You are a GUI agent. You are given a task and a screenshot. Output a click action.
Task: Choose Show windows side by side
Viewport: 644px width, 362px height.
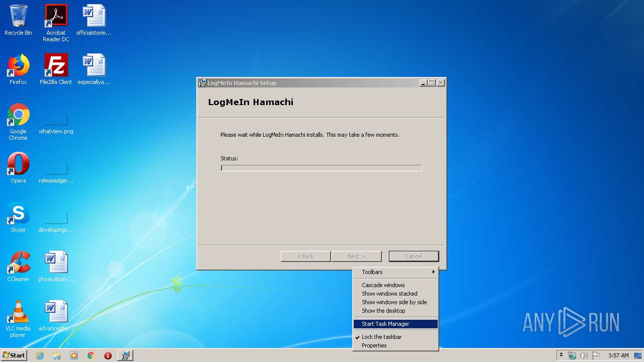[395, 302]
